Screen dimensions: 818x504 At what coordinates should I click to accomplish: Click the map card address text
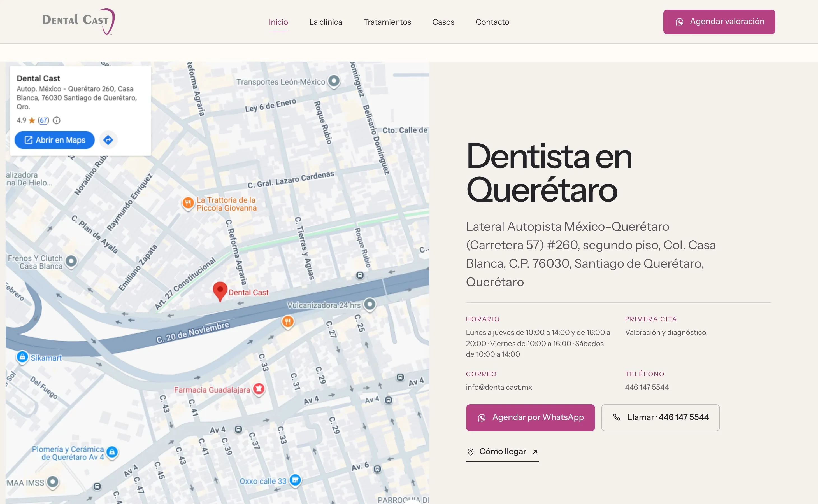pos(77,98)
